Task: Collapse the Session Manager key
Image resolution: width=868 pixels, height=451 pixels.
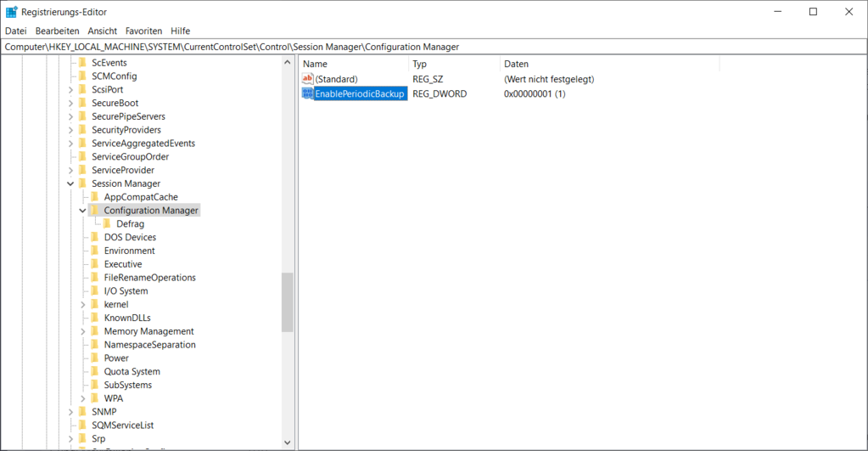Action: 70,183
